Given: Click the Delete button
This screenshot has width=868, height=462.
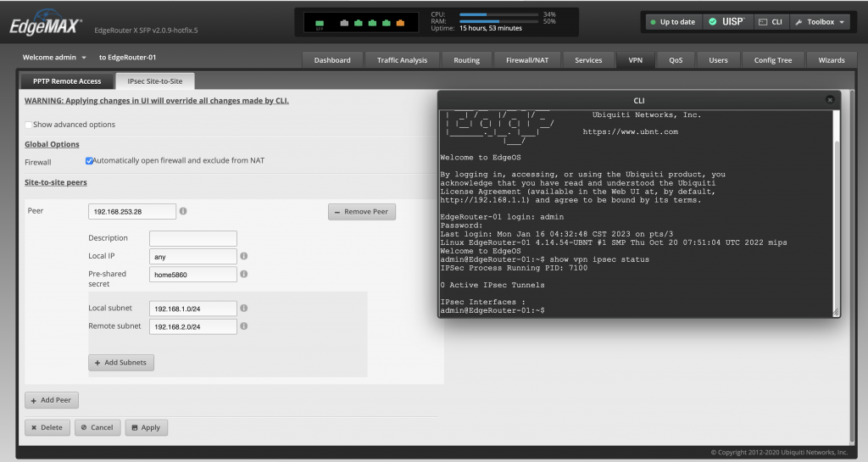Looking at the screenshot, I should [47, 427].
